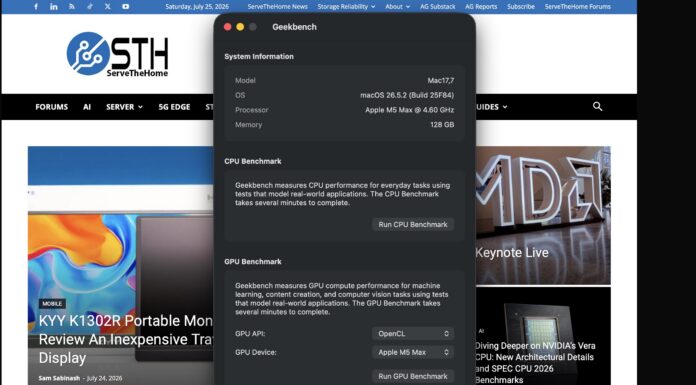The height and width of the screenshot is (385, 696).
Task: Open the TikTok icon in top bar
Action: coord(90,7)
